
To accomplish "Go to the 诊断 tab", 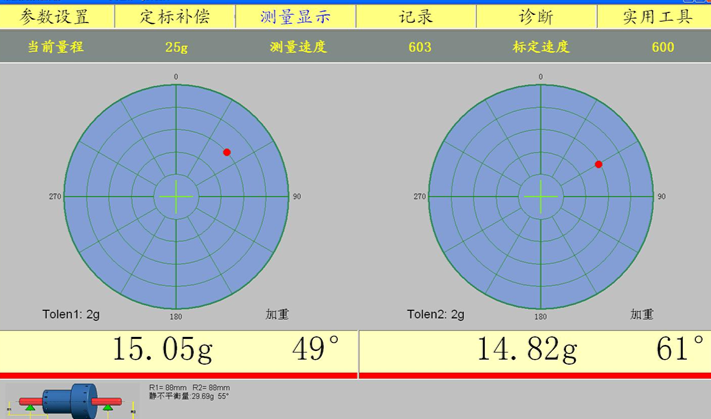I will pos(535,16).
